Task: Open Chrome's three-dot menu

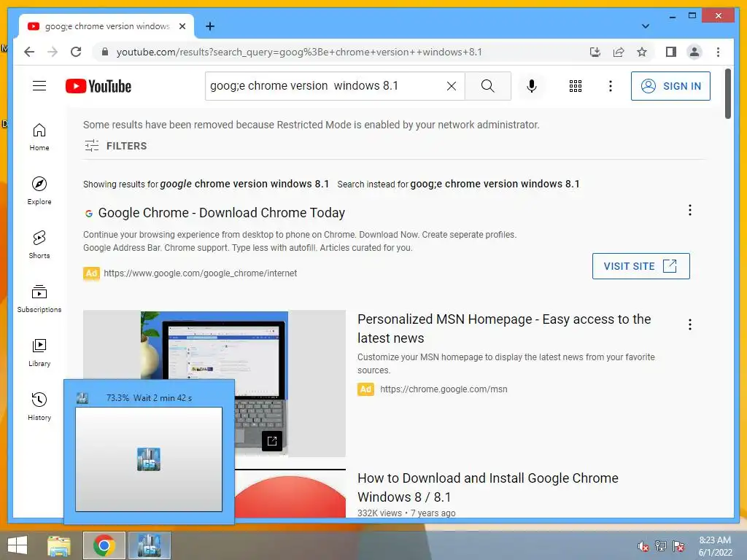Action: coord(718,52)
